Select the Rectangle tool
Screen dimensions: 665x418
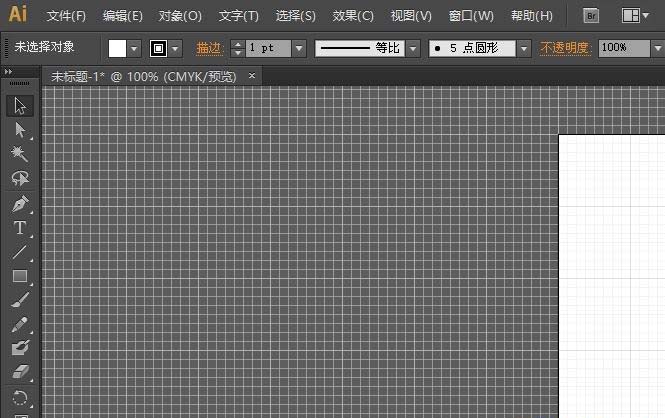20,276
